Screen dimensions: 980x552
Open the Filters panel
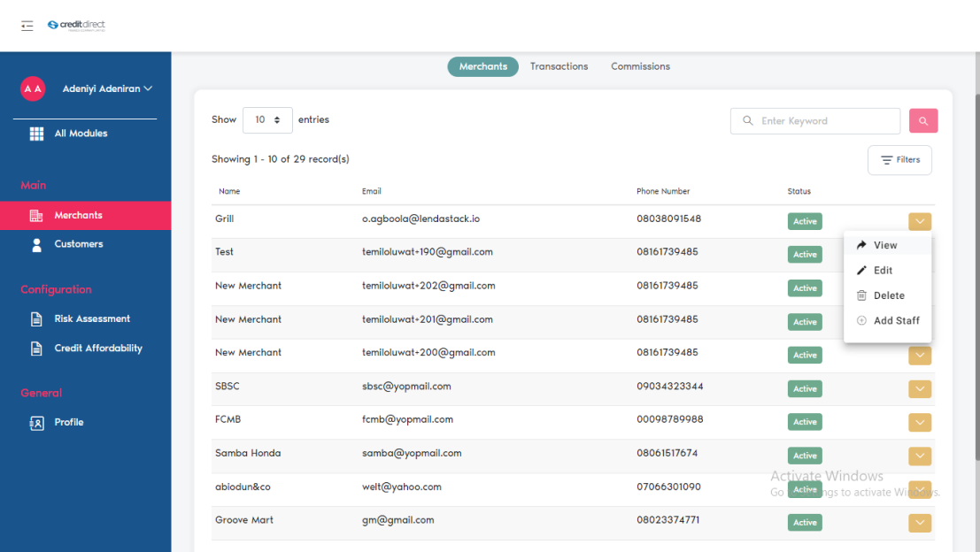pyautogui.click(x=899, y=160)
